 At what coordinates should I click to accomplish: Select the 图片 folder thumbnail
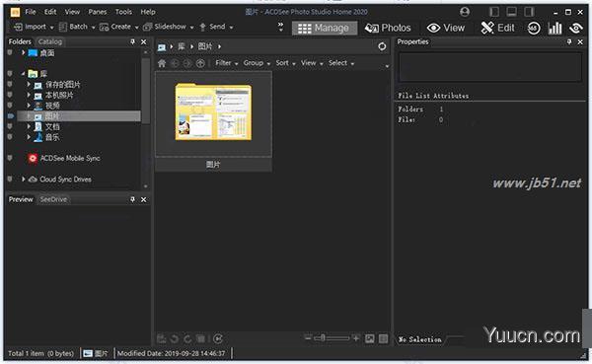click(213, 120)
